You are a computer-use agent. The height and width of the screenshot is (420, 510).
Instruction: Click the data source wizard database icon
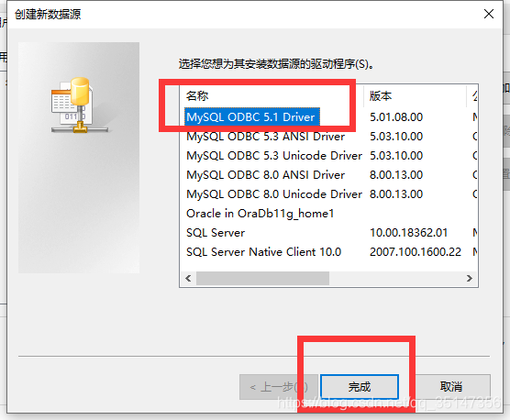coord(80,105)
